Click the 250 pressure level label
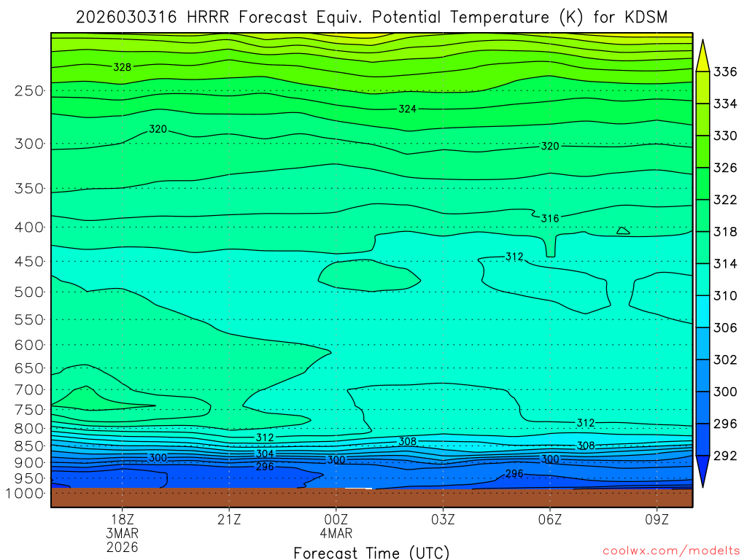Image resolution: width=747 pixels, height=560 pixels. click(x=29, y=90)
